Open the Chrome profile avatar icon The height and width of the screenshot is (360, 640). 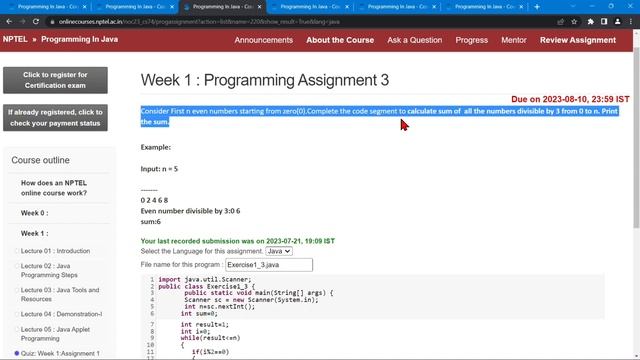618,22
